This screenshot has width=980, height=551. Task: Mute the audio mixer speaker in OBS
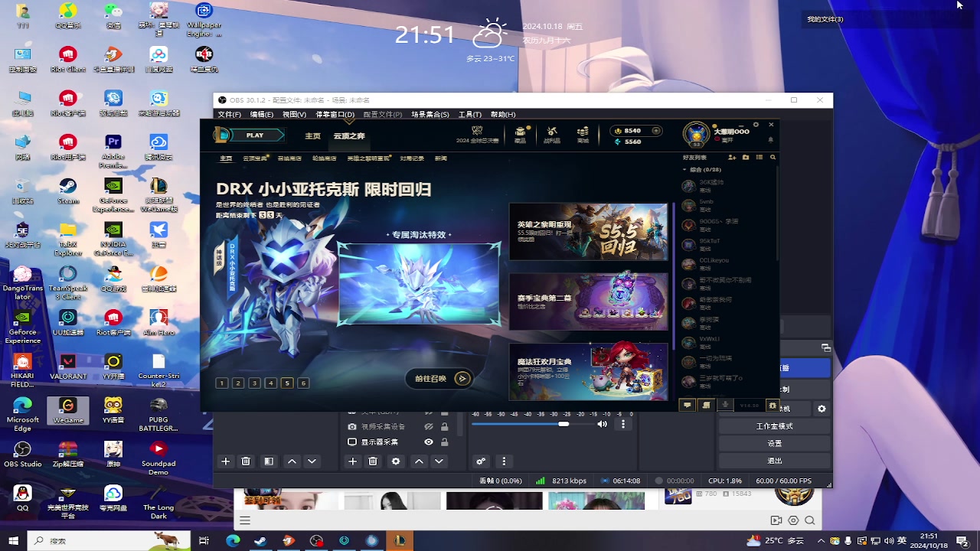tap(603, 424)
